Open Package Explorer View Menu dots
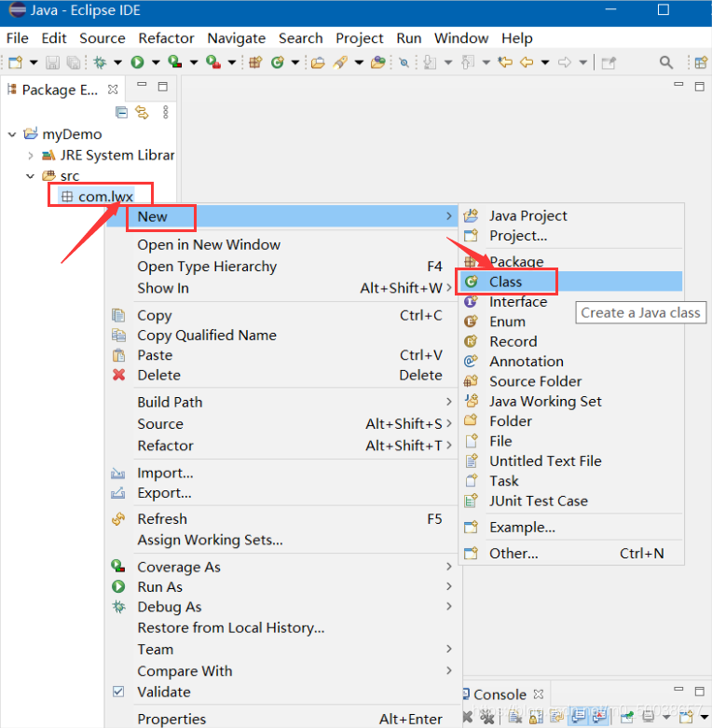The image size is (712, 728). [x=166, y=112]
